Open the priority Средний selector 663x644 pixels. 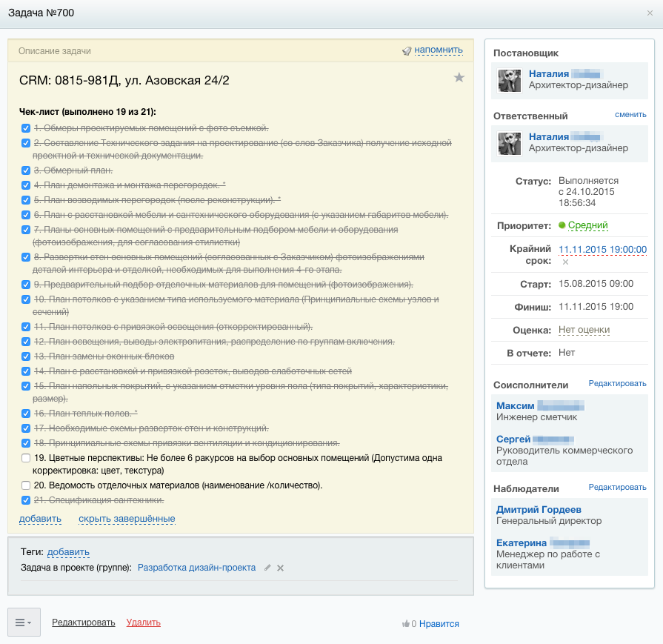(587, 225)
